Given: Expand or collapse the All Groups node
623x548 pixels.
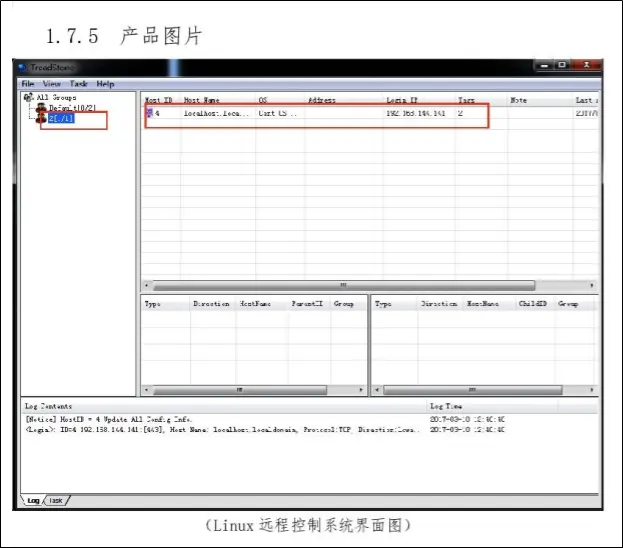Looking at the screenshot, I should pos(27,98).
